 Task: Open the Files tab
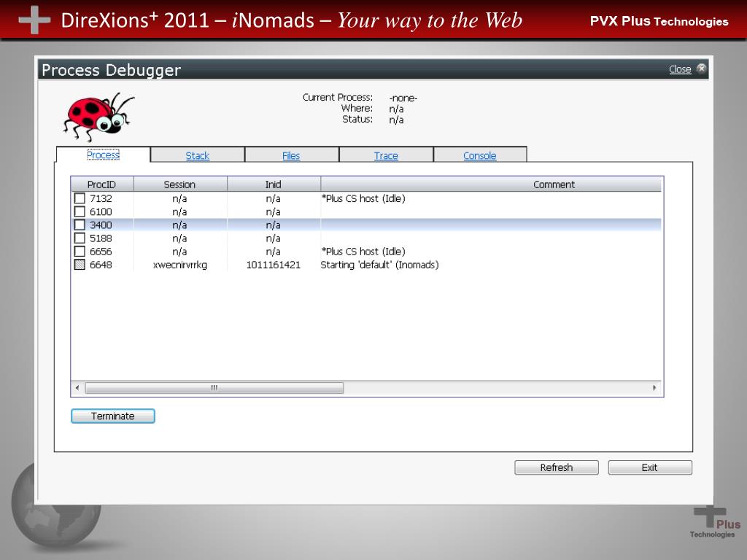tap(291, 156)
